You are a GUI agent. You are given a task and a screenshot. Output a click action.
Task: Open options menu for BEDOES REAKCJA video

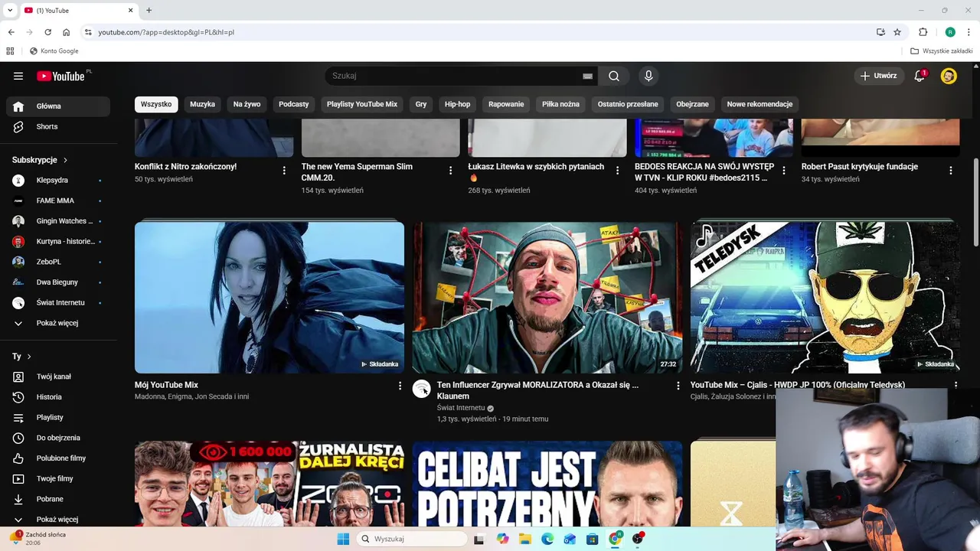coord(784,171)
